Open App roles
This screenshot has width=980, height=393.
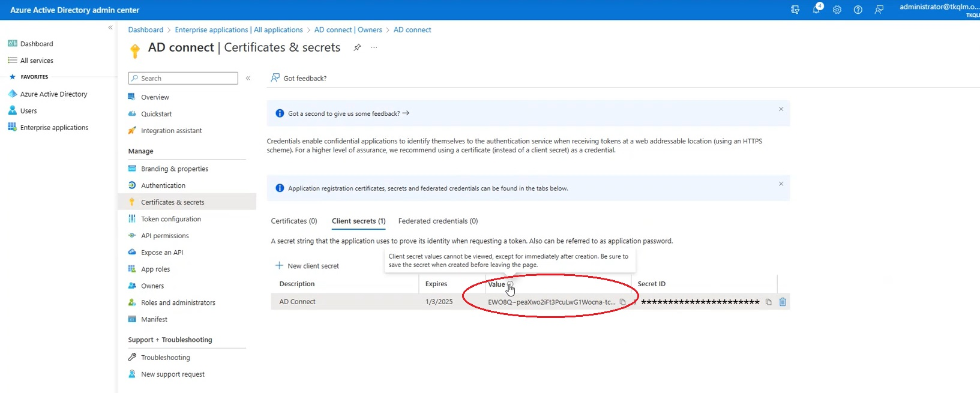[155, 269]
